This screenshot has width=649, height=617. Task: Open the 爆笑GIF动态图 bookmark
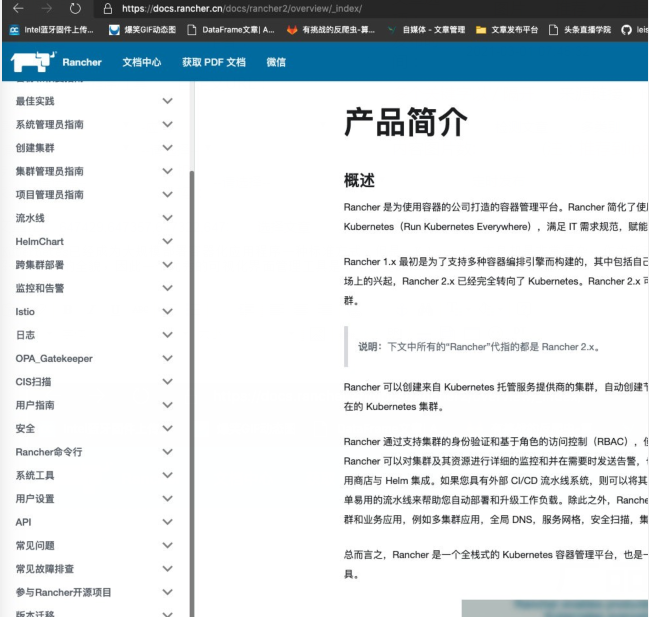point(142,30)
